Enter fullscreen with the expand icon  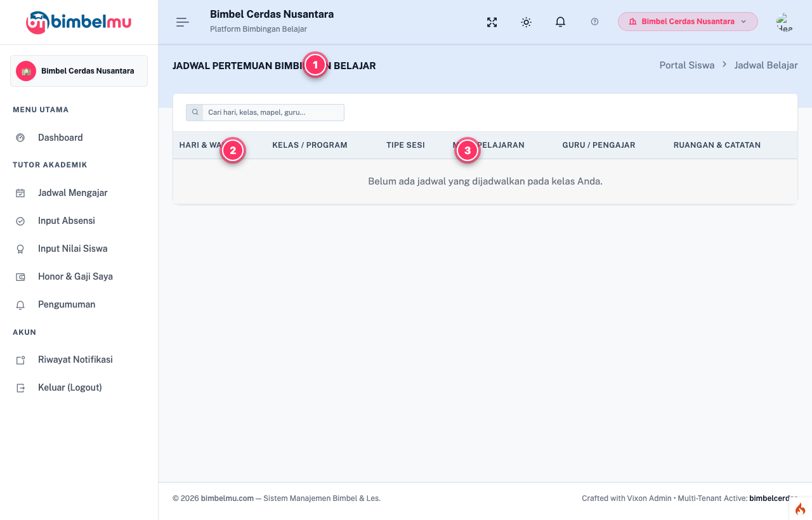492,22
